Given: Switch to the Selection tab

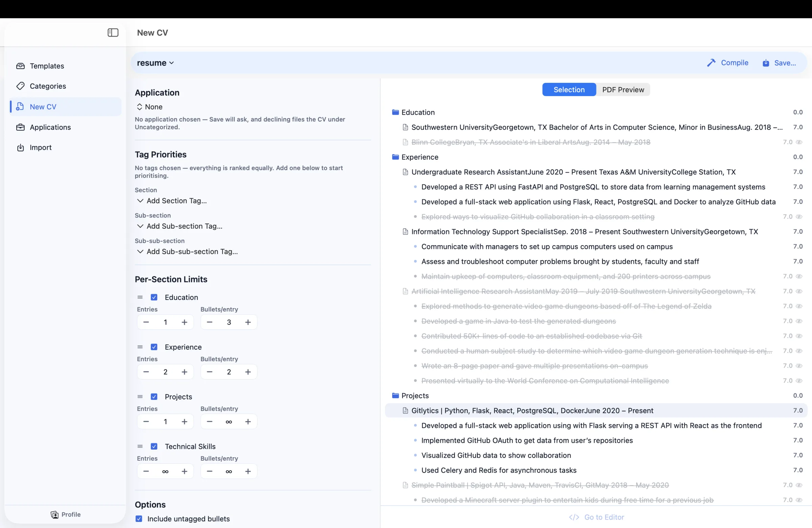Looking at the screenshot, I should (x=569, y=90).
